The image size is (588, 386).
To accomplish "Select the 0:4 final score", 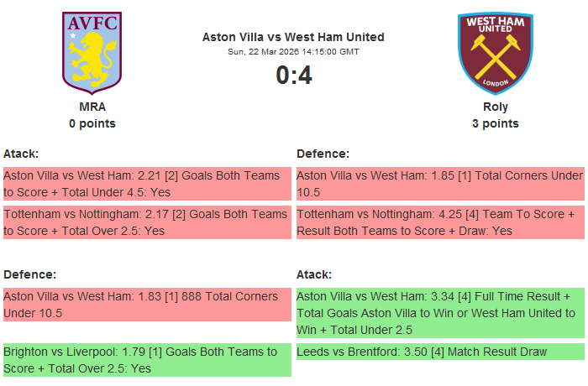I will coord(293,76).
